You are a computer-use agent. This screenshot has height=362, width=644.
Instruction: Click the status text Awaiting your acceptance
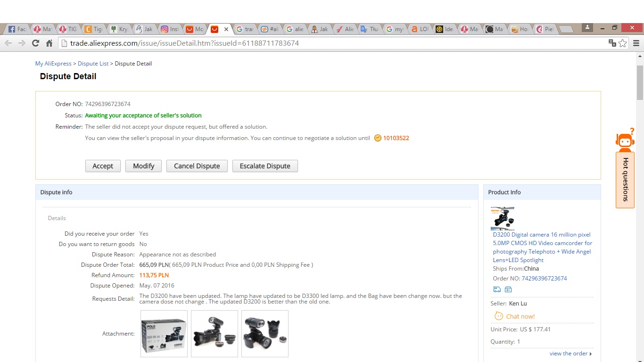[143, 115]
